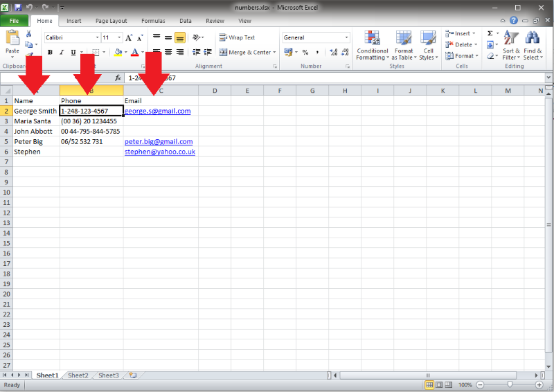Switch to the Formulas ribbon tab
This screenshot has width=554, height=392.
153,21
